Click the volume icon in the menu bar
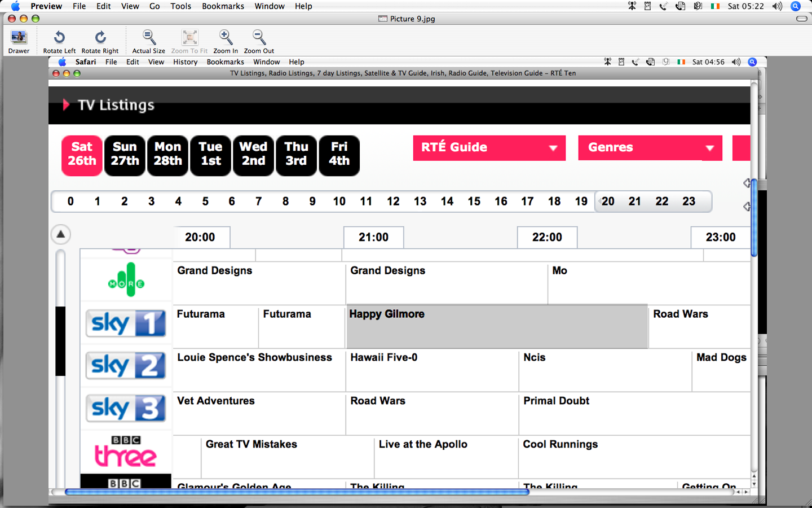 pos(777,6)
